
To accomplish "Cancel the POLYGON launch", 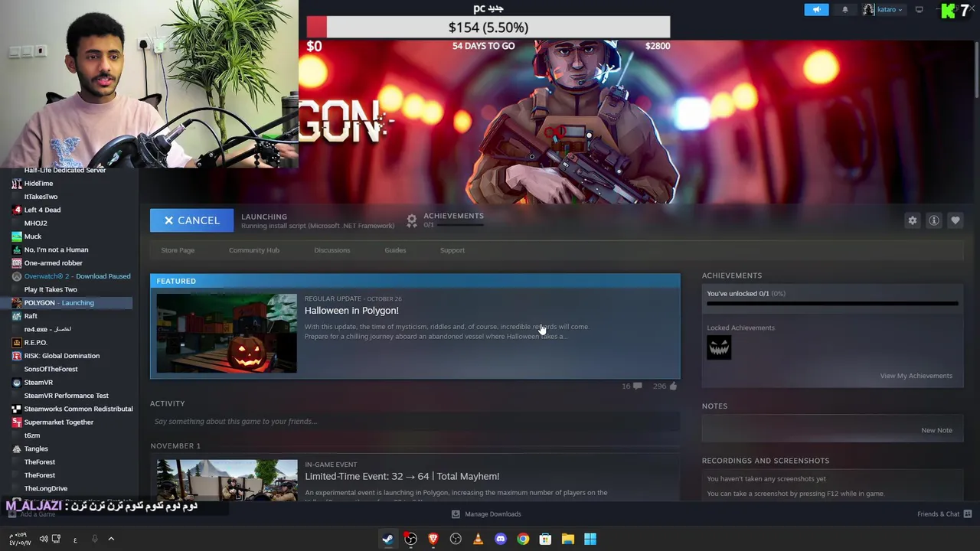I will 191,220.
